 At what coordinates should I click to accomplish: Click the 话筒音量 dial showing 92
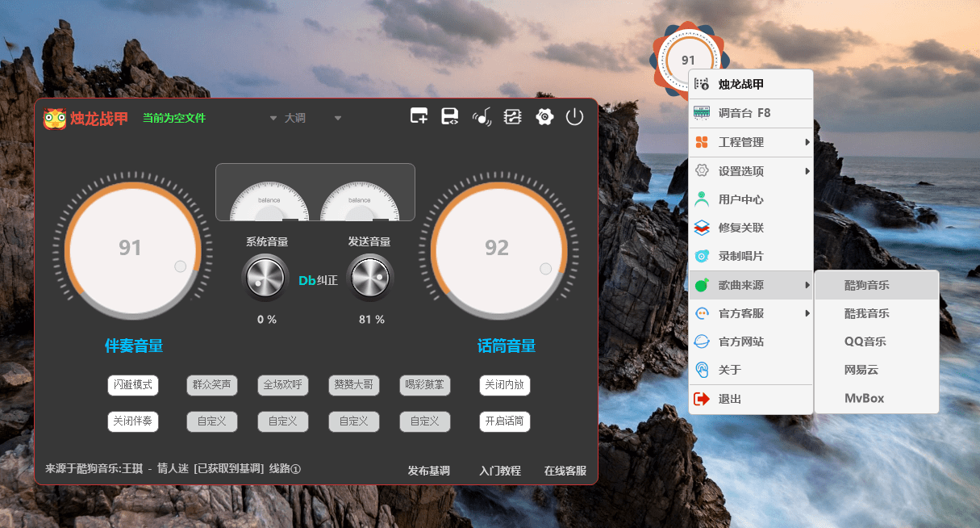click(498, 249)
